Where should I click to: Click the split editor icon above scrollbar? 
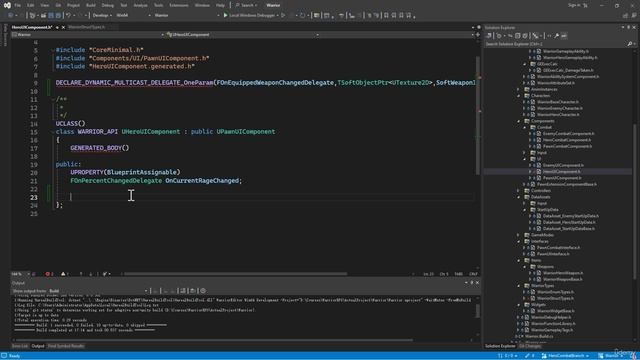(478, 35)
